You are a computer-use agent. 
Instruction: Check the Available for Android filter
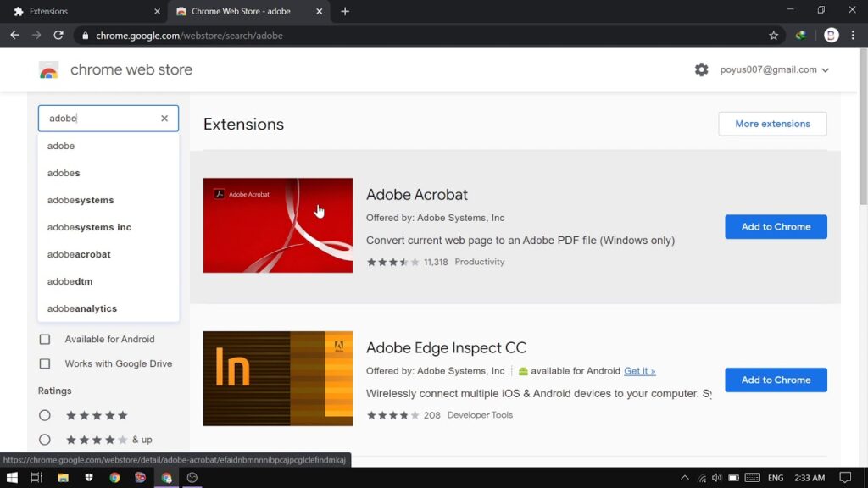click(45, 339)
